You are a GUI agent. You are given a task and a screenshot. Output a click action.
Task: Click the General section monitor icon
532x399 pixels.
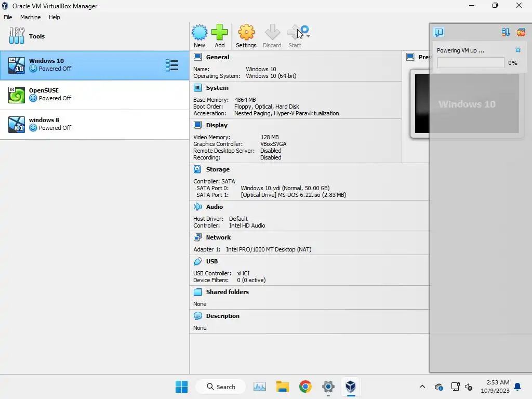197,57
